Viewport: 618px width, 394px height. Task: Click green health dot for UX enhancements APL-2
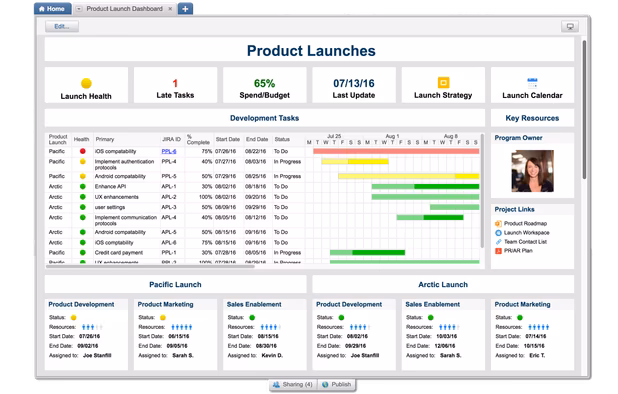coord(82,197)
